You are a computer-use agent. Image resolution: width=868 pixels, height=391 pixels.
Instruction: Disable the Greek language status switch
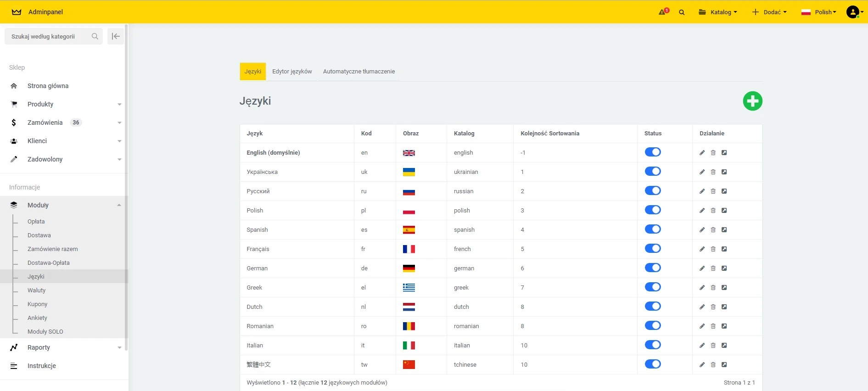coord(652,287)
